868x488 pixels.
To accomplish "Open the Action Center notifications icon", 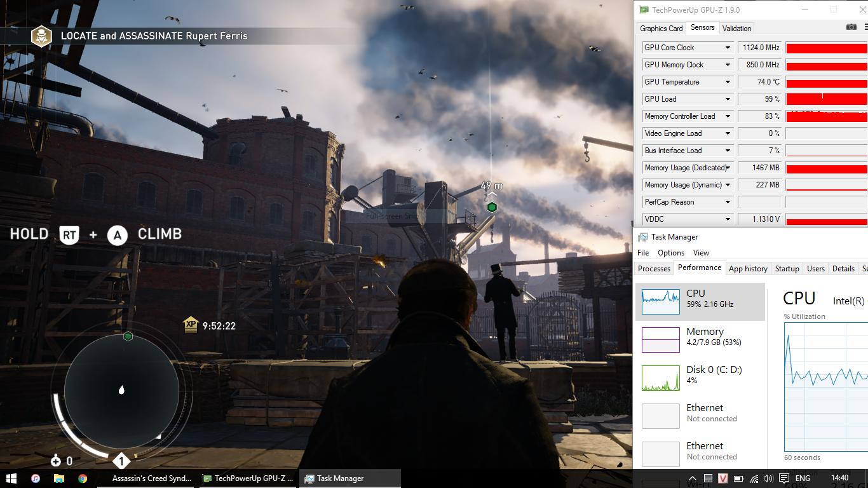I will [784, 478].
